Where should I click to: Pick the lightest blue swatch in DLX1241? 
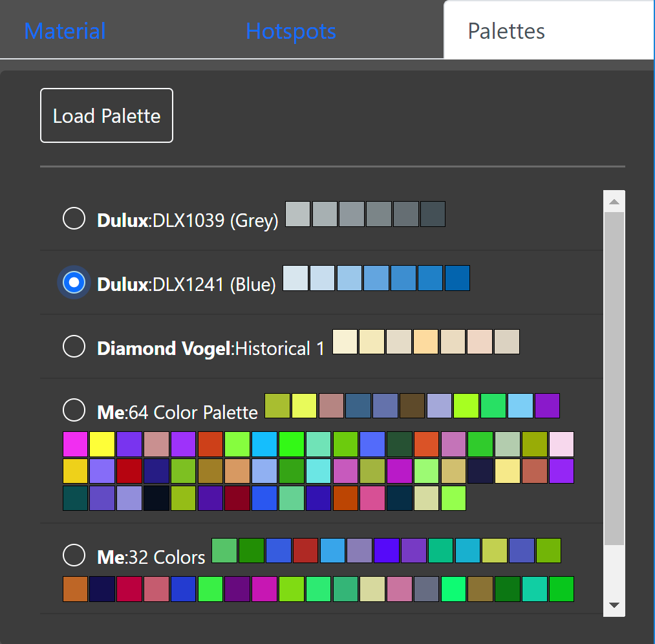tap(295, 278)
